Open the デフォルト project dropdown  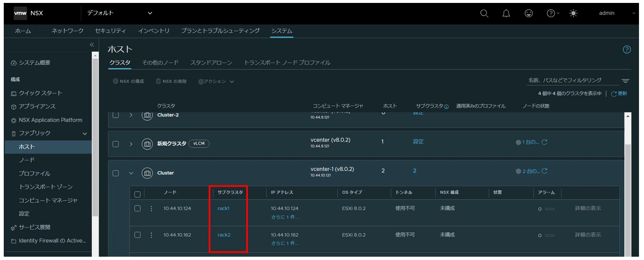click(x=119, y=13)
